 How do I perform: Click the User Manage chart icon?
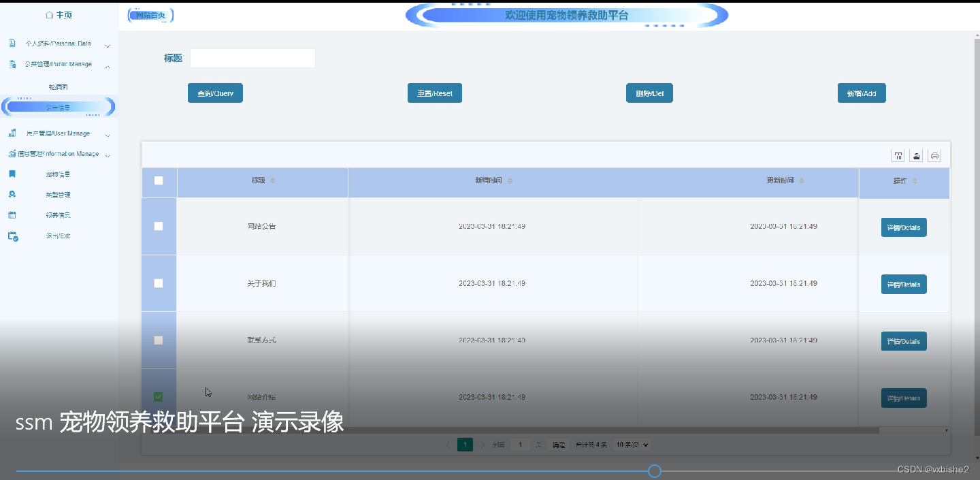click(x=12, y=133)
